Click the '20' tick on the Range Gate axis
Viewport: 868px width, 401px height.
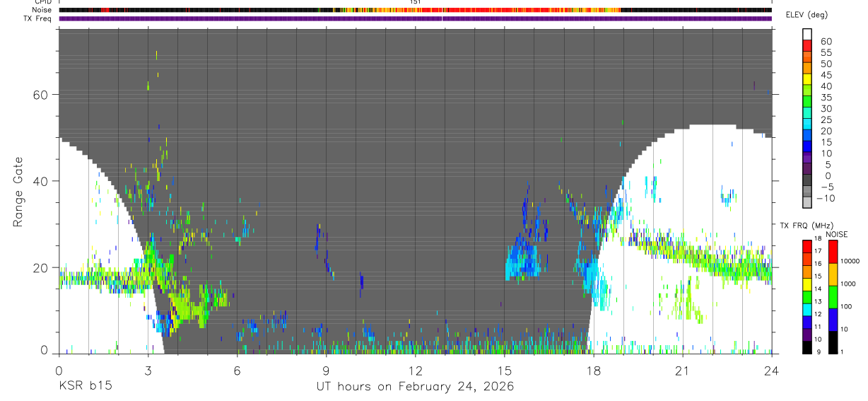(40, 267)
